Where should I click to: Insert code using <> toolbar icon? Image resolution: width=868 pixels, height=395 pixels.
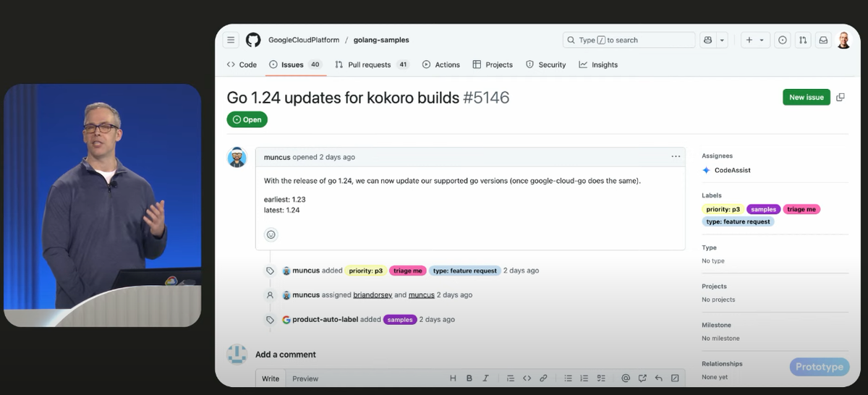[527, 378]
